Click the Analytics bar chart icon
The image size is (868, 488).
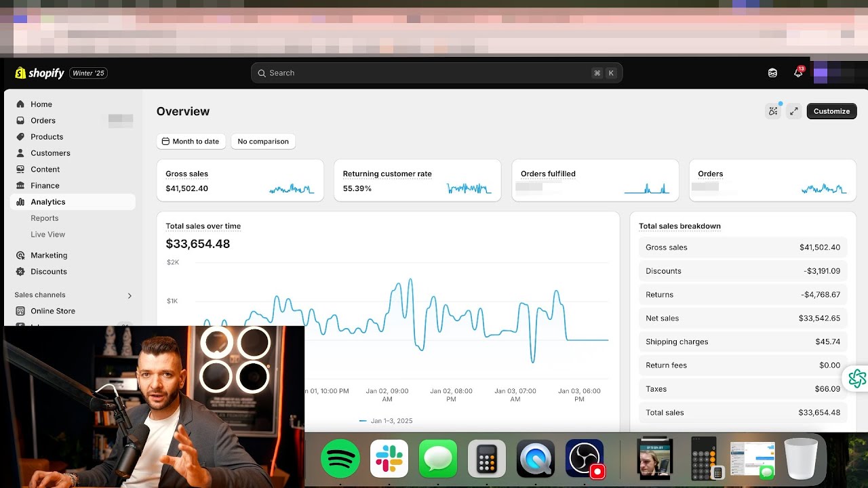20,202
